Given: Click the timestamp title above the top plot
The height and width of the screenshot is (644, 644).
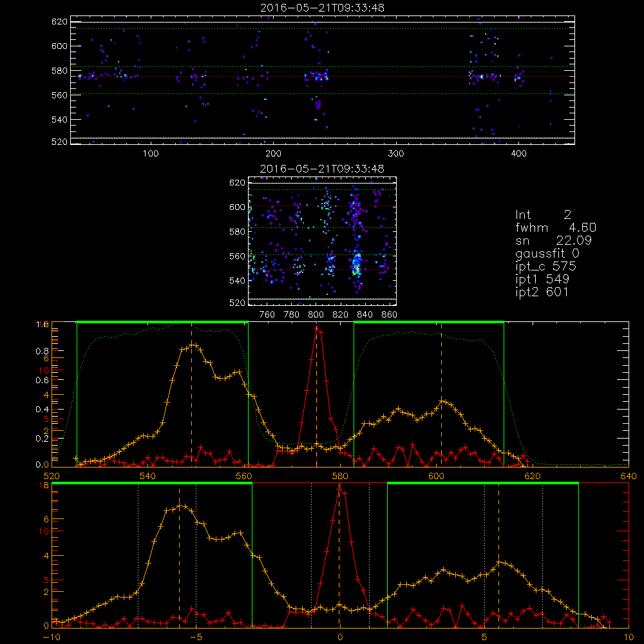Looking at the screenshot, I should coord(322,8).
